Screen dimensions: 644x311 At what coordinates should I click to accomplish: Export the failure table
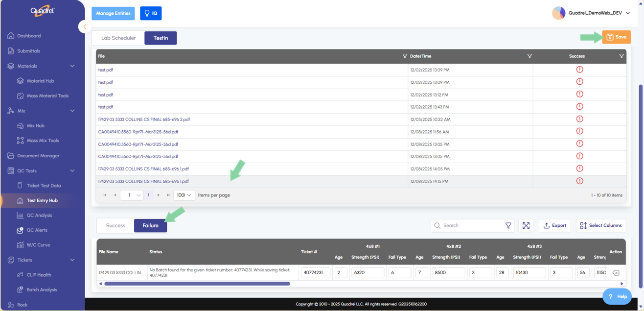click(x=555, y=226)
